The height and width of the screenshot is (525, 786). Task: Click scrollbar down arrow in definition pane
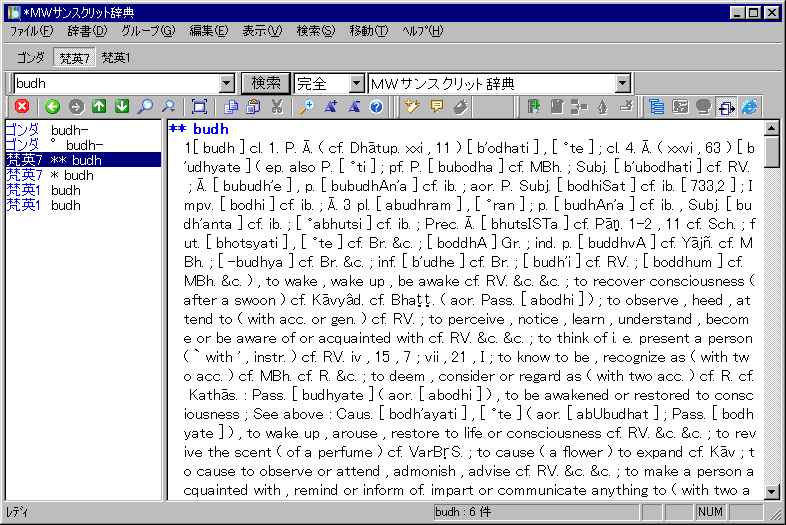pos(772,491)
